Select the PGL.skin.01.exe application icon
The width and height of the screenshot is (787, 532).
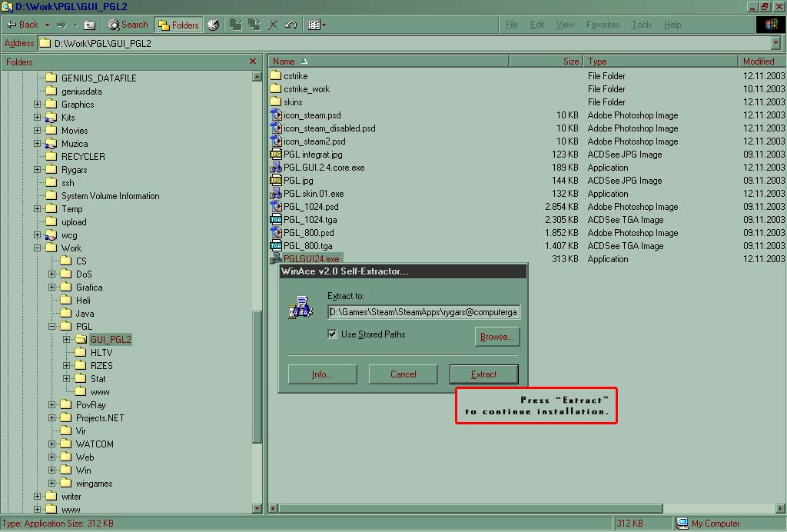[x=276, y=193]
